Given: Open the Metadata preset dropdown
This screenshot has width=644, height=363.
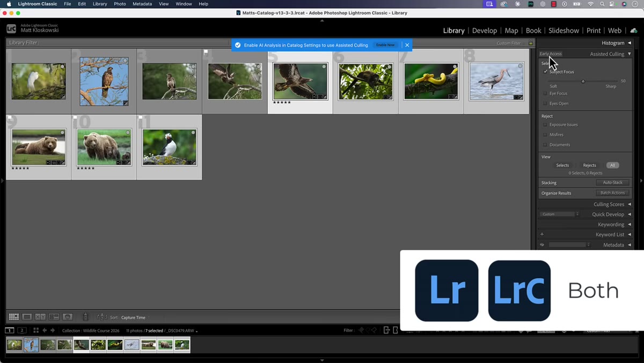Looking at the screenshot, I should point(569,245).
